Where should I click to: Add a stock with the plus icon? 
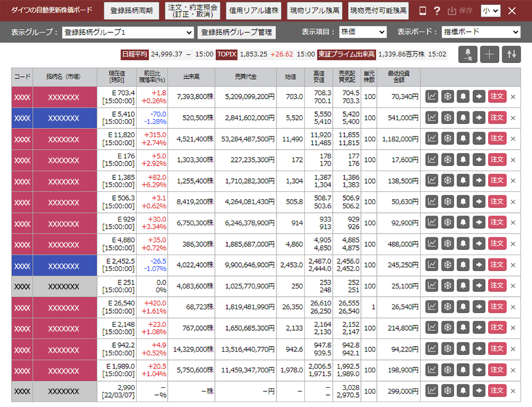[490, 54]
